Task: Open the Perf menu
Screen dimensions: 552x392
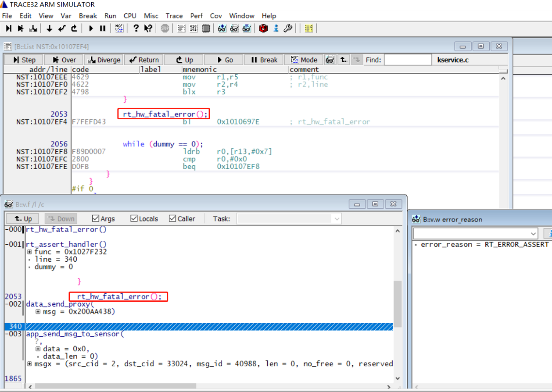Action: 197,16
